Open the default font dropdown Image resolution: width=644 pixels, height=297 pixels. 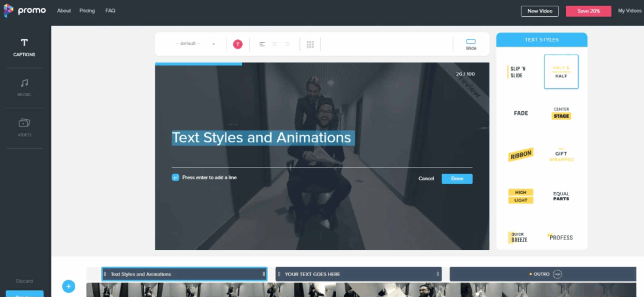(x=196, y=44)
